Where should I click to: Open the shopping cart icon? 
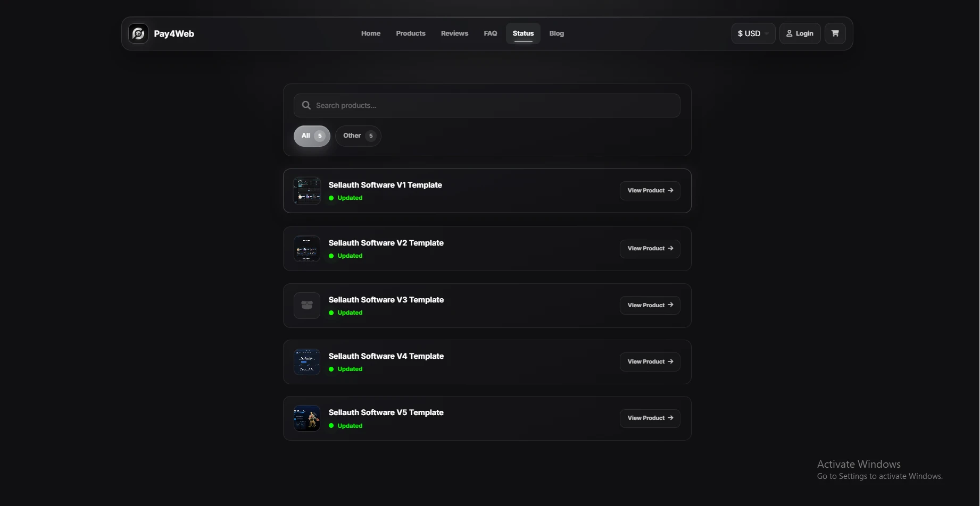tap(835, 33)
